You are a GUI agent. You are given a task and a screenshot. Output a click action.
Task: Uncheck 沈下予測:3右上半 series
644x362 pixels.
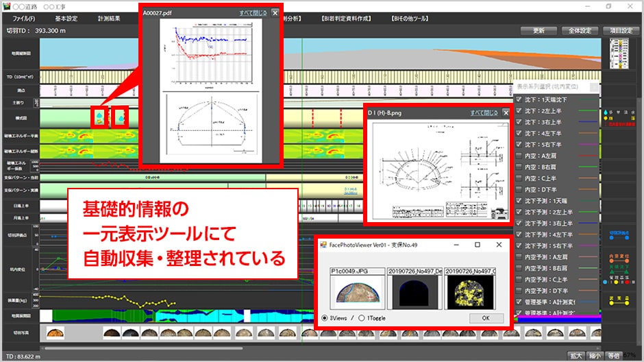pyautogui.click(x=519, y=223)
